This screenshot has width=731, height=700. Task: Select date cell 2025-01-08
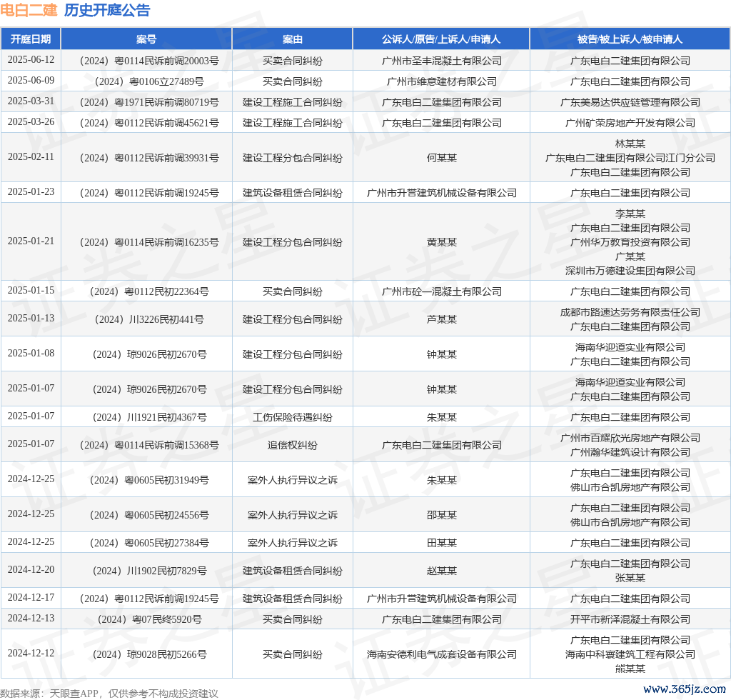tap(31, 353)
